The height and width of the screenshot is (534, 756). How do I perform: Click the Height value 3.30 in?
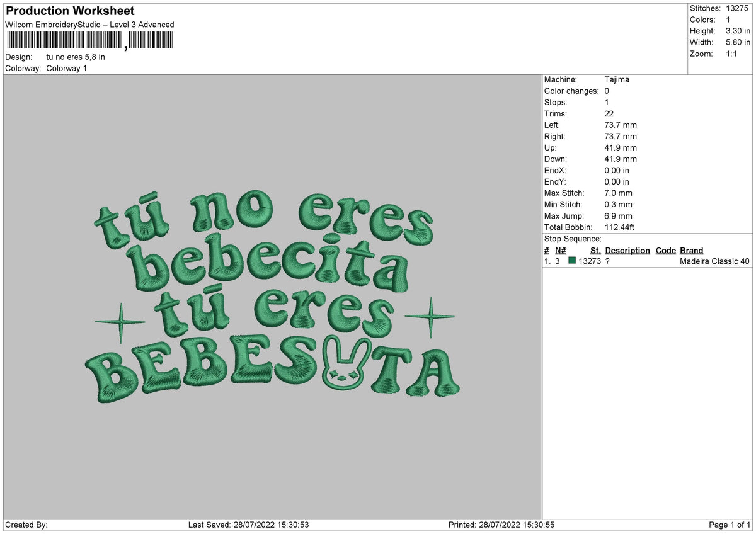point(738,31)
